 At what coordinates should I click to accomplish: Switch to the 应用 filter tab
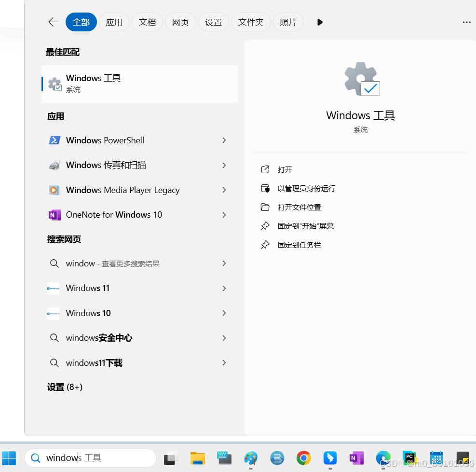click(x=114, y=22)
